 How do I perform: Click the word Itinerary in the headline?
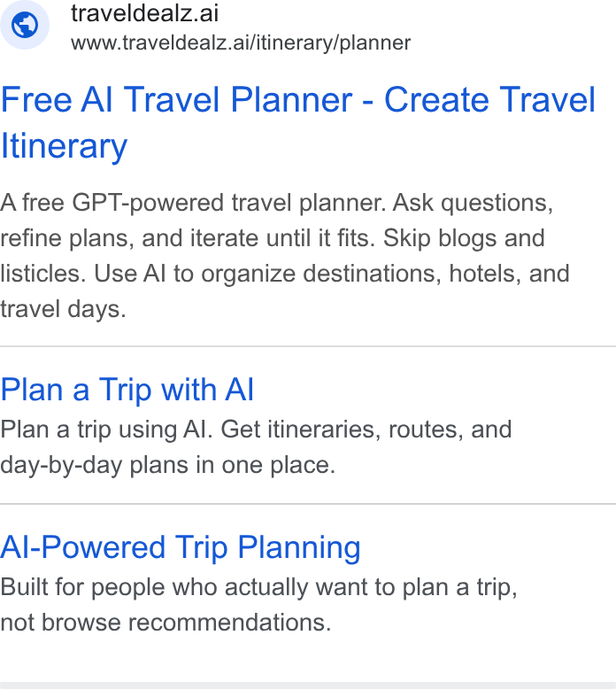pyautogui.click(x=64, y=146)
